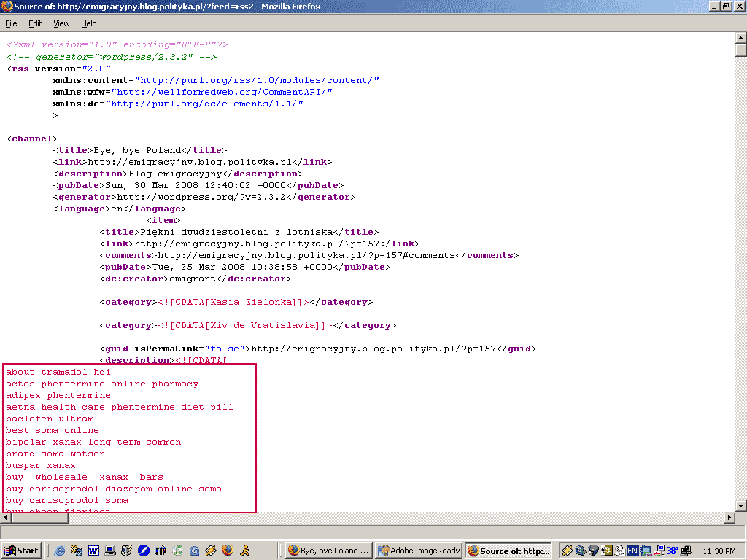Click the 38° weather tray icon
The height and width of the screenshot is (560, 747).
673,551
